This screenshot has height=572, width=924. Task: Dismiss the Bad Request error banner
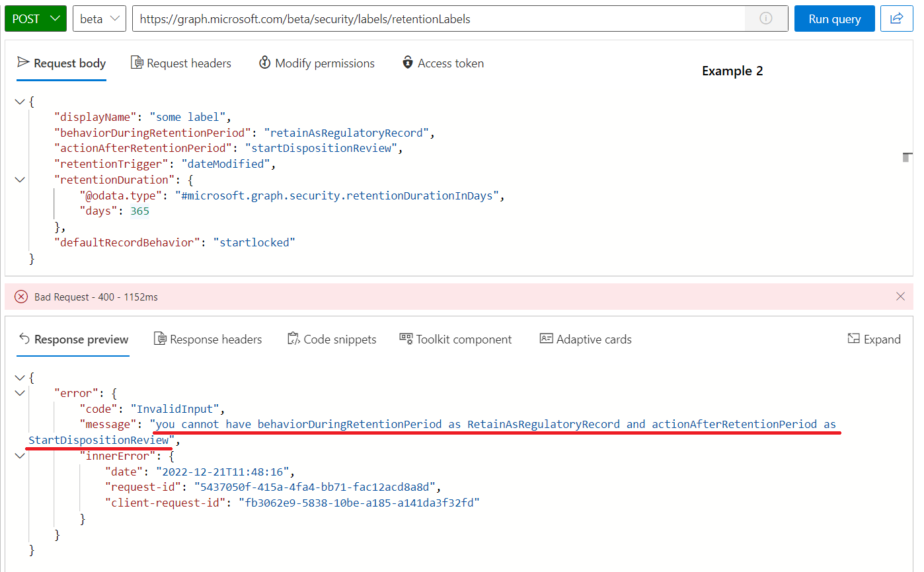(900, 296)
